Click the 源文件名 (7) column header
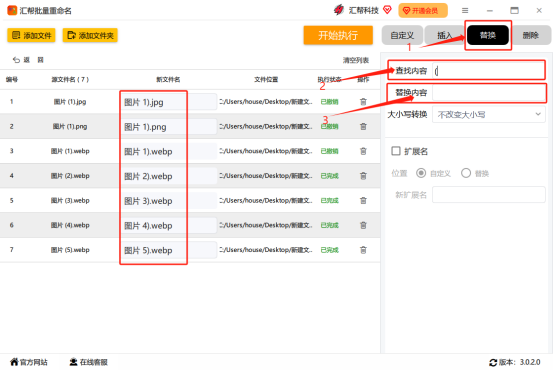Viewport: 554px width, 370px height. [x=70, y=80]
